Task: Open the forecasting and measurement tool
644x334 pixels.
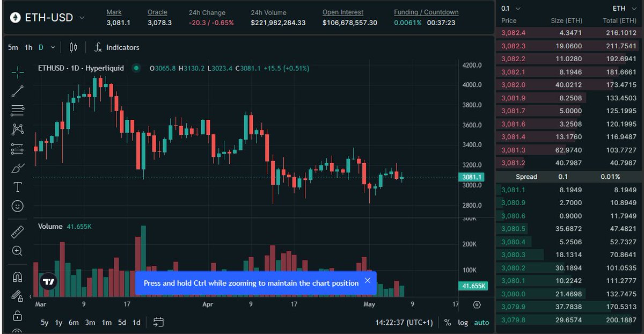Action: tap(17, 149)
